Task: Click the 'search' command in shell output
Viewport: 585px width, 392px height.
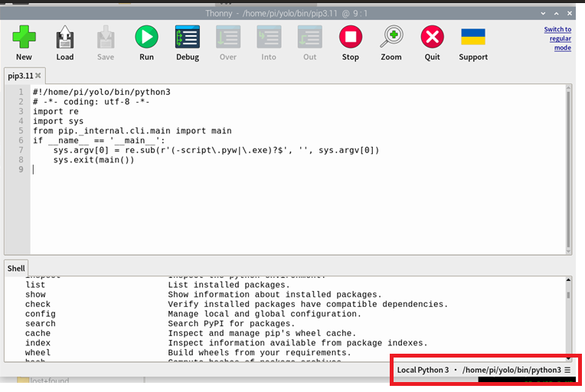Action: tap(41, 323)
